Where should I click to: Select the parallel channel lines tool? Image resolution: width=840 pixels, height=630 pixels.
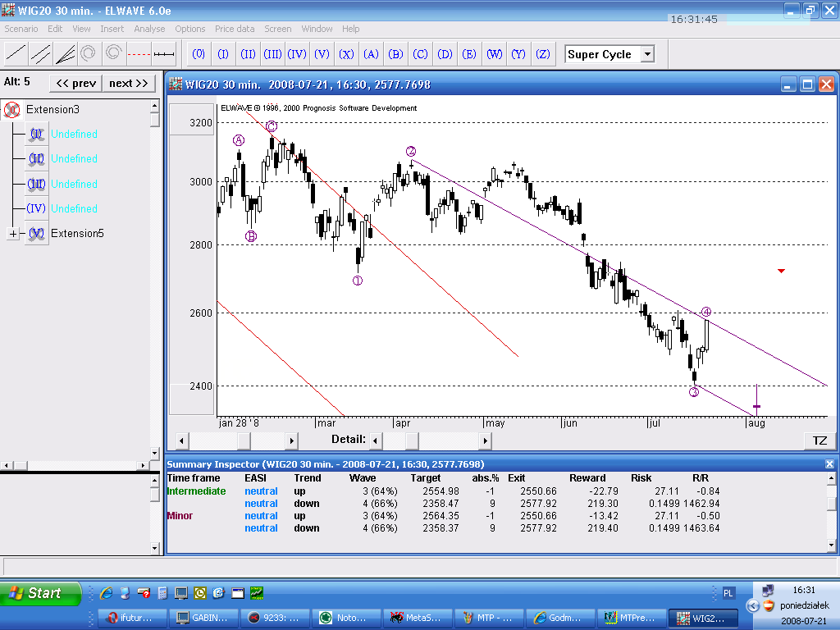pos(40,54)
